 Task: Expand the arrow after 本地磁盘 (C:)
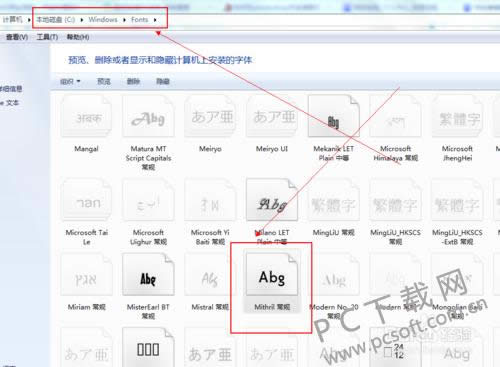[82, 20]
